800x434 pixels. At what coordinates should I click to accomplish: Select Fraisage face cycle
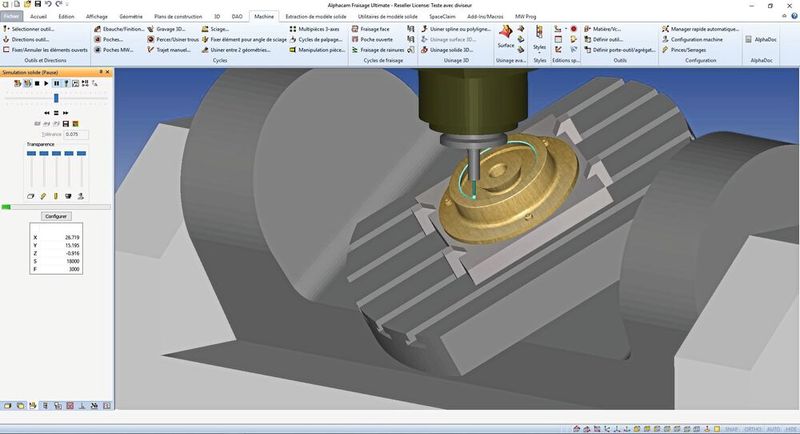(x=370, y=29)
